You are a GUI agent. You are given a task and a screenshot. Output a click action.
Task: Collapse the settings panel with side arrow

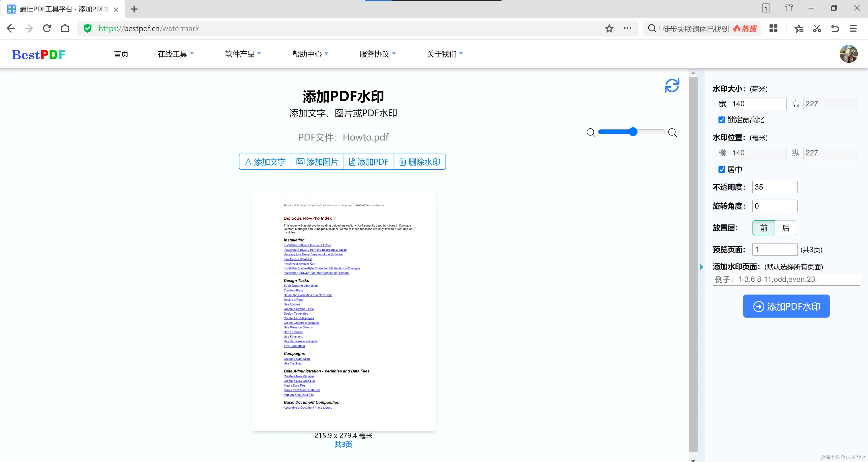(x=702, y=267)
